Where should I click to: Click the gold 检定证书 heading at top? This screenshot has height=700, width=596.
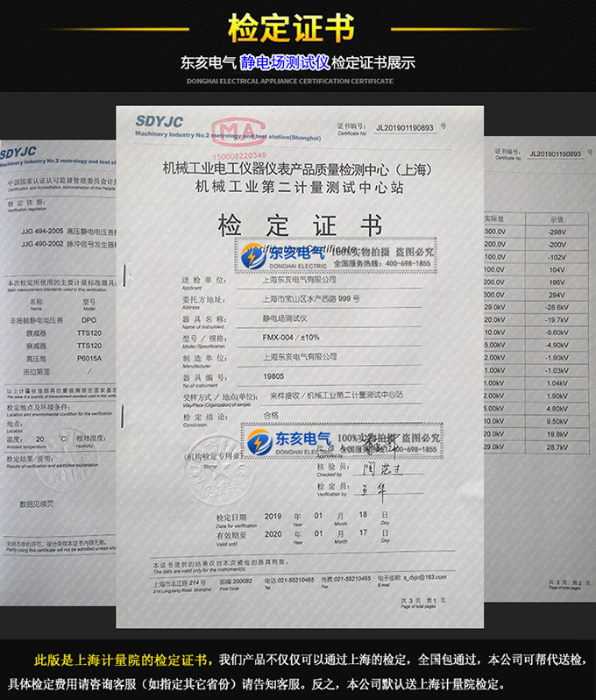[x=291, y=28]
